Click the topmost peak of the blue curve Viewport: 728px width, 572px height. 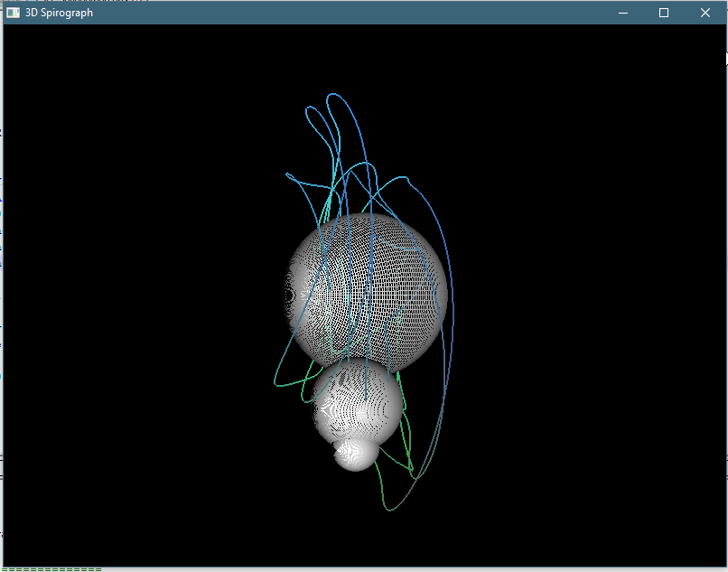(335, 94)
